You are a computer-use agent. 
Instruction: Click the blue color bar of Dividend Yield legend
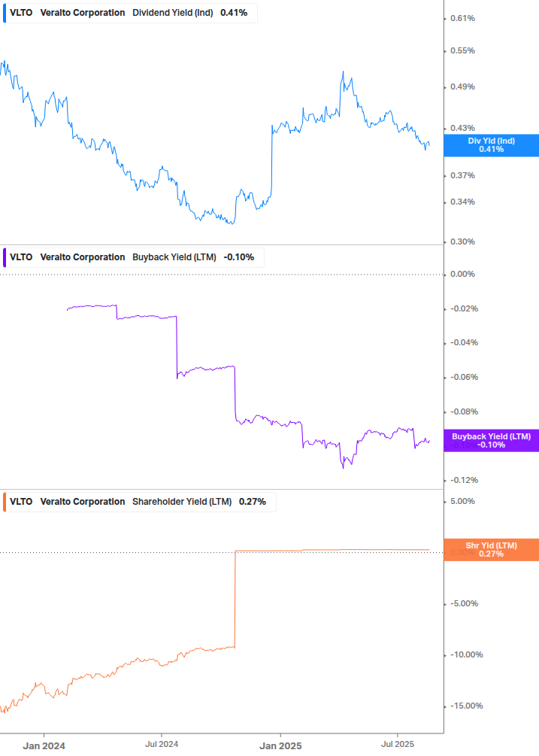tap(5, 13)
